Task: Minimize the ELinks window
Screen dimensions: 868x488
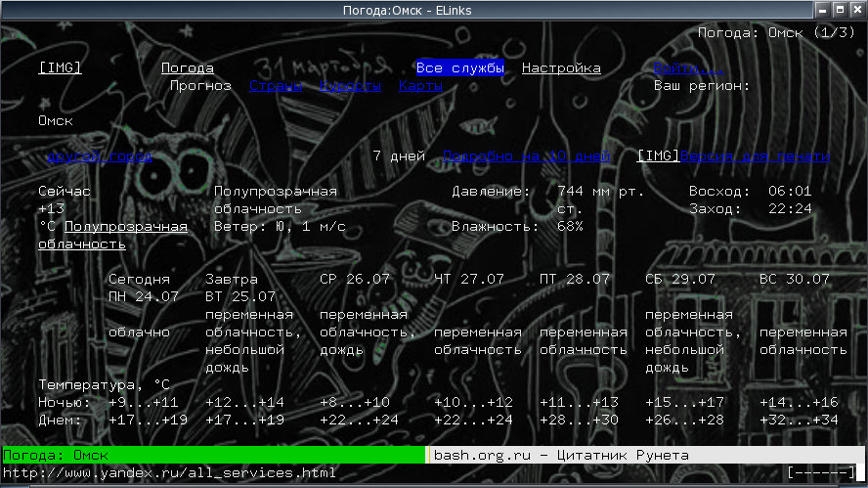Action: (822, 9)
